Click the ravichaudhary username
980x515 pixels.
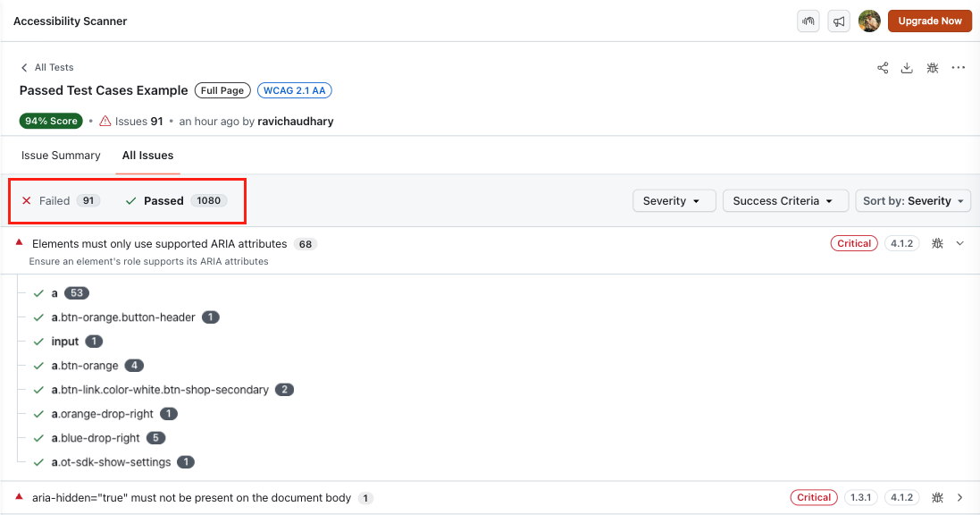296,121
